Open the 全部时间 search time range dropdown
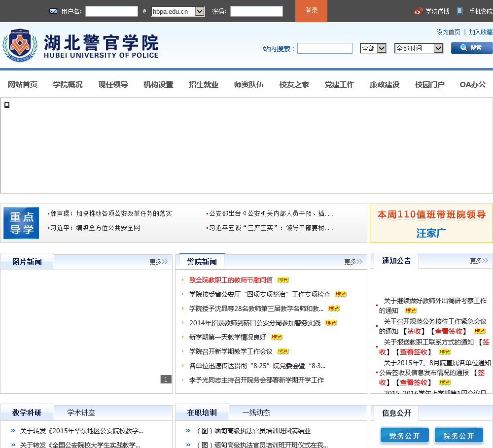 pyautogui.click(x=419, y=48)
